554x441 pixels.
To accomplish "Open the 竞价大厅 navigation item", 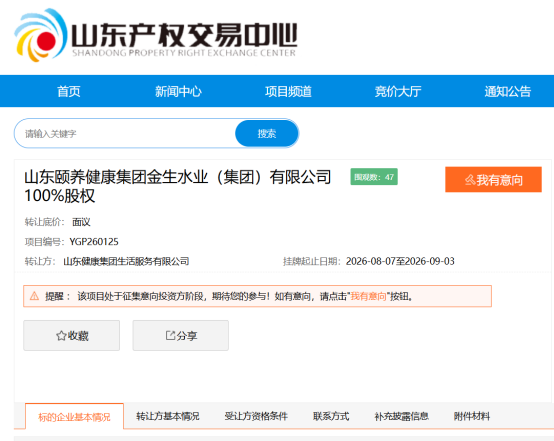I will (398, 91).
